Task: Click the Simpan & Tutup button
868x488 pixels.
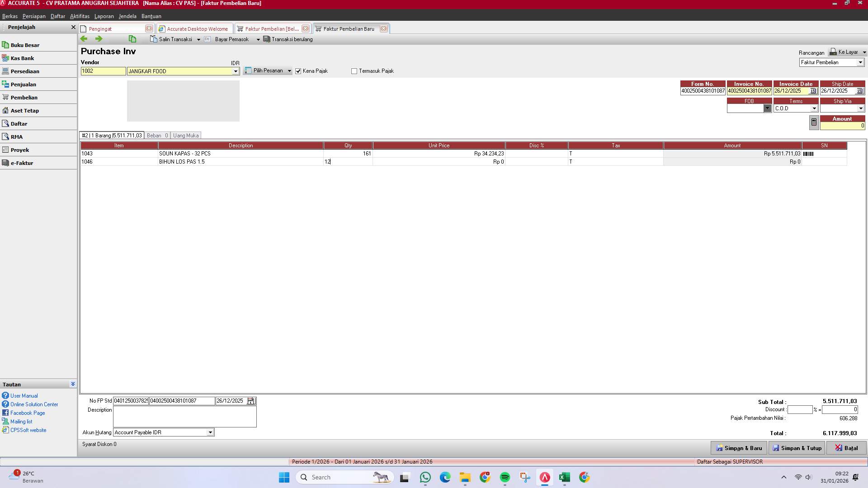Action: (797, 448)
